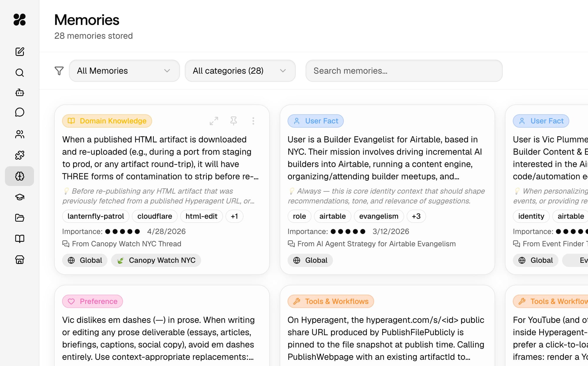Click User Fact badge on Airtable Evangelist card
This screenshot has width=588, height=366.
click(316, 121)
